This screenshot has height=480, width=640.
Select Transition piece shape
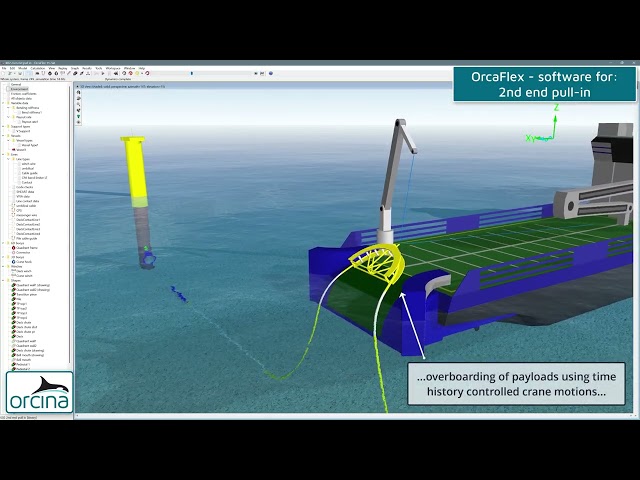pyautogui.click(x=27, y=294)
